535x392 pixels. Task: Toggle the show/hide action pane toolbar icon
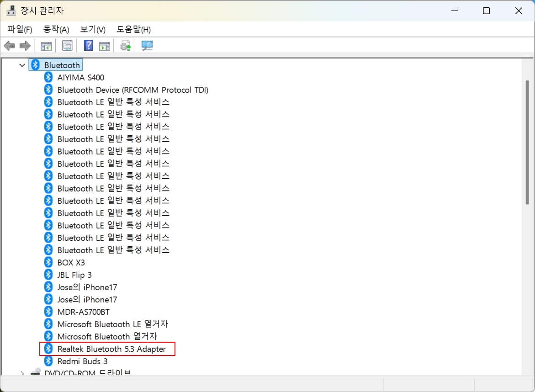coord(105,46)
